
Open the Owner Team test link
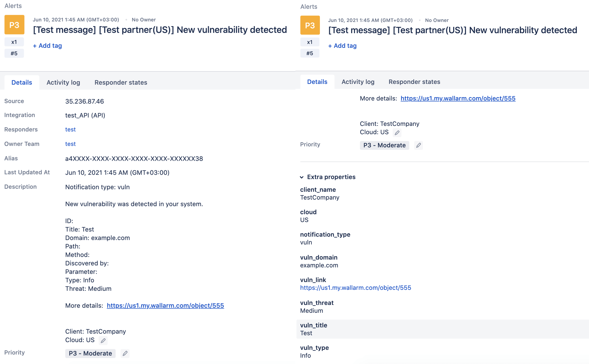pyautogui.click(x=70, y=144)
